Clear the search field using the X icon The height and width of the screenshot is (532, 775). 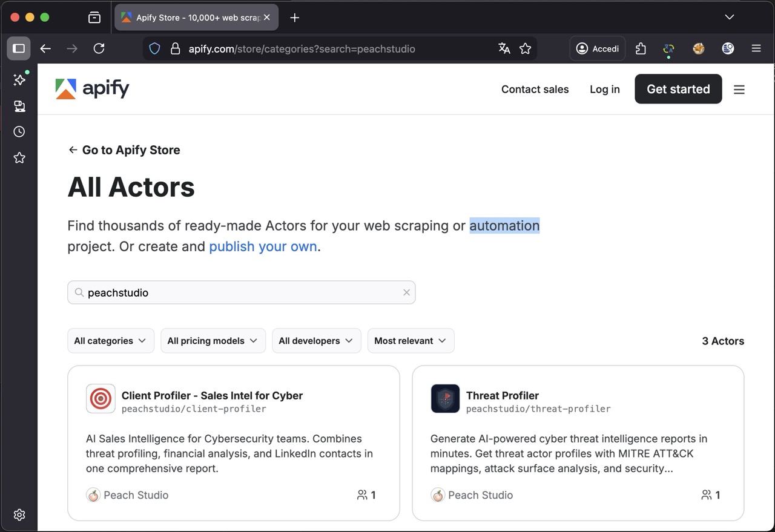tap(406, 292)
